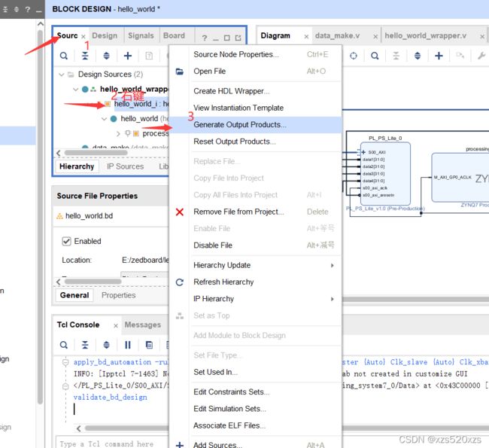Open Edit Constraints Sets entry

pyautogui.click(x=256, y=392)
